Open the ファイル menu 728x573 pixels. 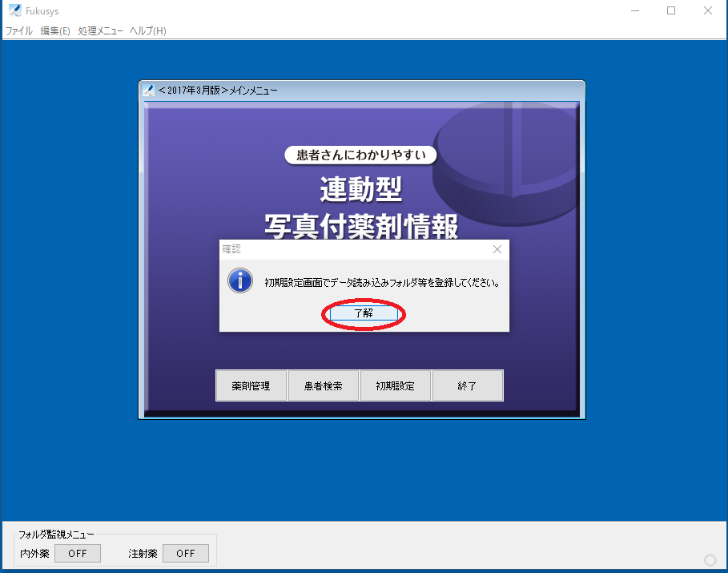[x=19, y=31]
